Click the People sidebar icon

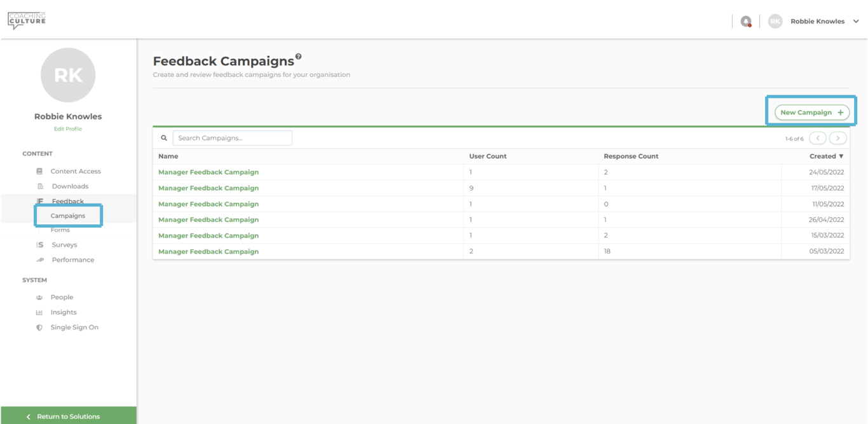tap(39, 297)
